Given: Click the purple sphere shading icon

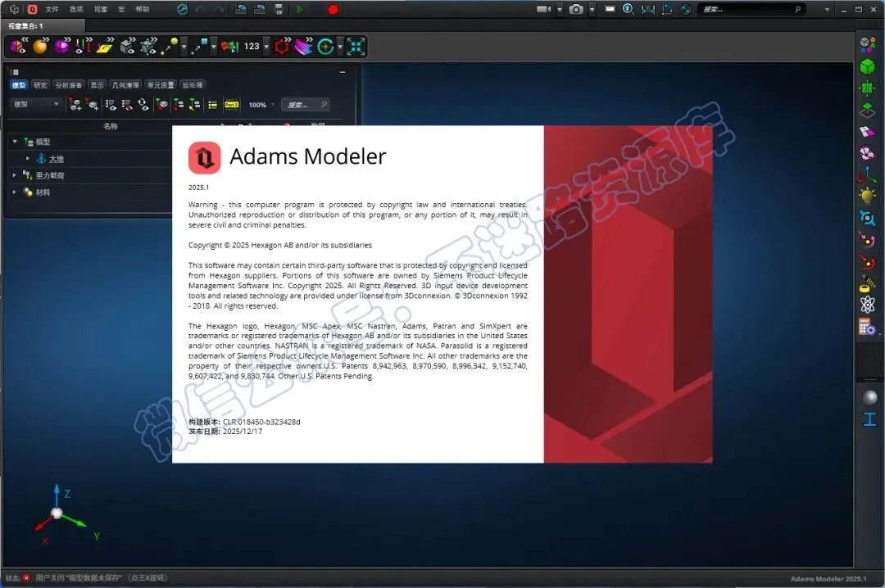Looking at the screenshot, I should 61,47.
